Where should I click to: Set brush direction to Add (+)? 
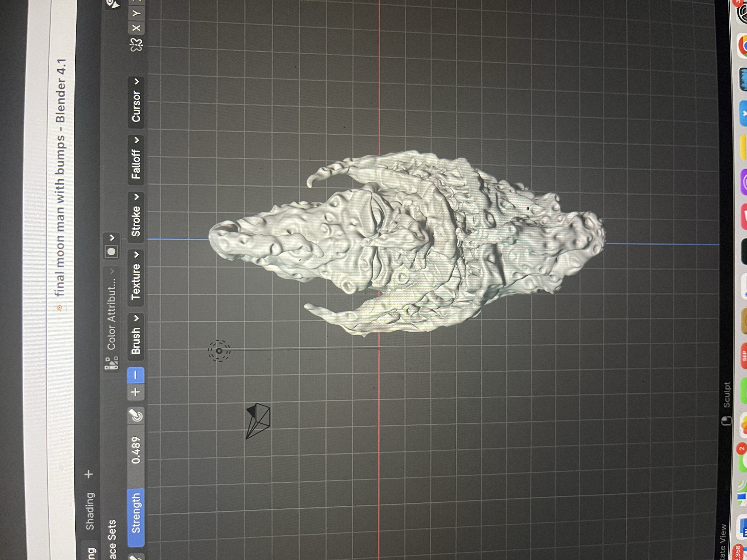coord(136,392)
